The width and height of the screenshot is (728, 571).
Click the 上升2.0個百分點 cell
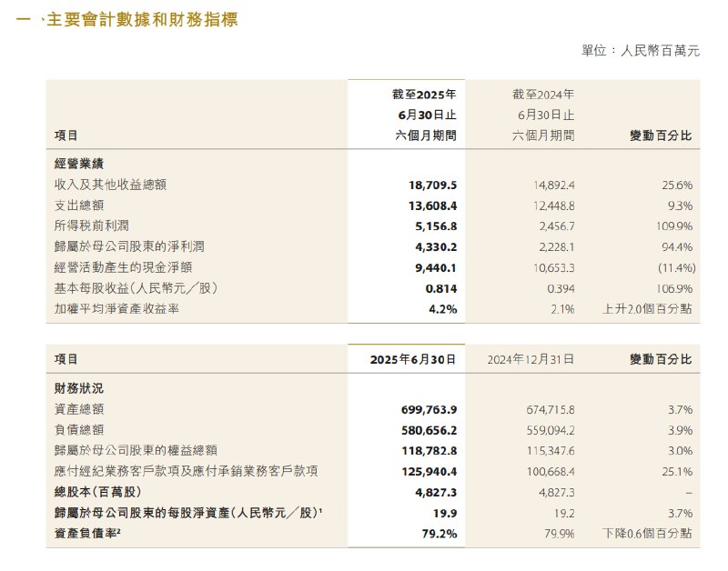(x=648, y=308)
